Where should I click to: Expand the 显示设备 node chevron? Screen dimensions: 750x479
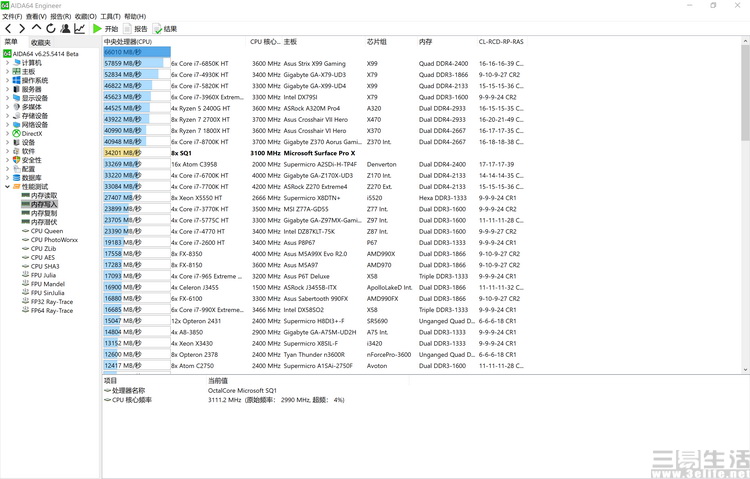[7, 98]
